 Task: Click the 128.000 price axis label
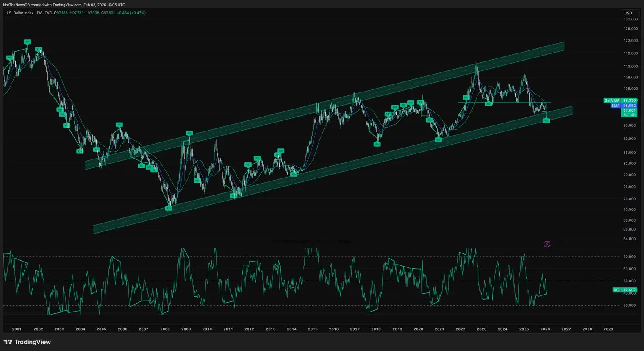[x=630, y=29]
